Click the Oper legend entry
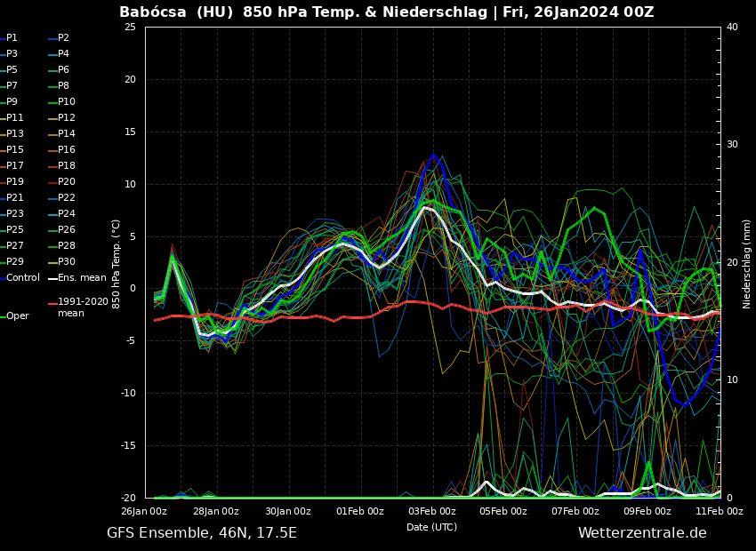Image resolution: width=756 pixels, height=551 pixels. coord(18,316)
